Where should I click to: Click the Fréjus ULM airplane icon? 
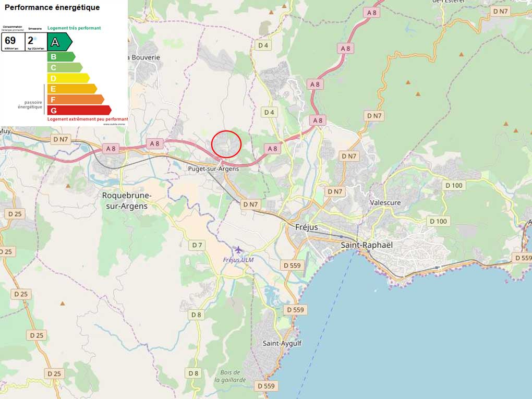pyautogui.click(x=238, y=251)
